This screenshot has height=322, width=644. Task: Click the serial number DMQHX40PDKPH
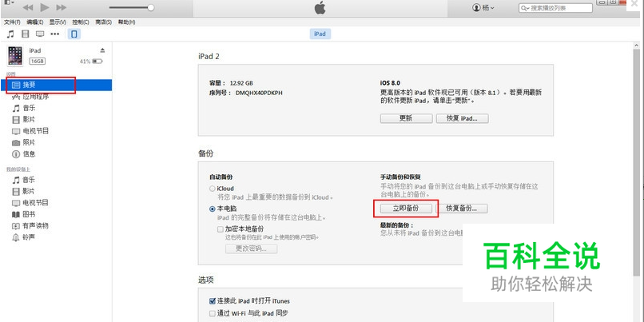[x=259, y=93]
